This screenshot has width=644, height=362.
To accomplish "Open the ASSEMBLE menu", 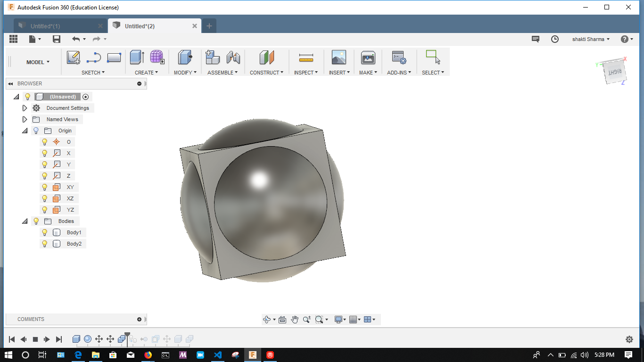I will click(x=223, y=73).
